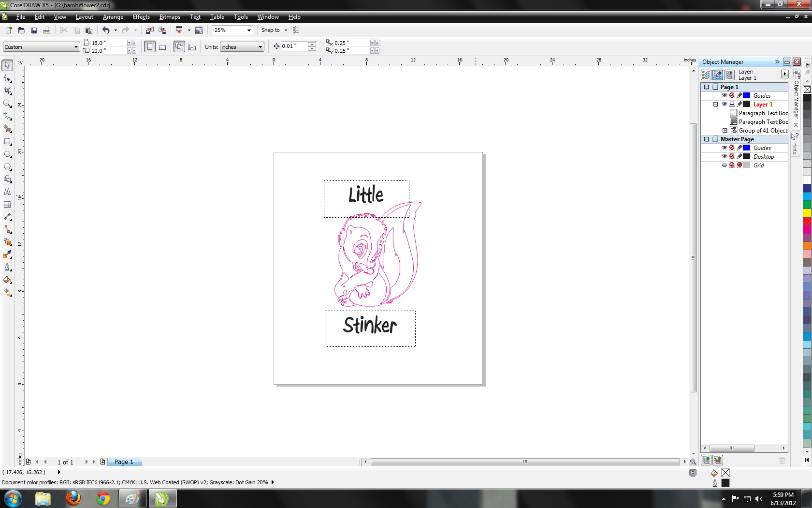The height and width of the screenshot is (508, 812).
Task: Click New Layer button in Object Manager
Action: click(706, 460)
